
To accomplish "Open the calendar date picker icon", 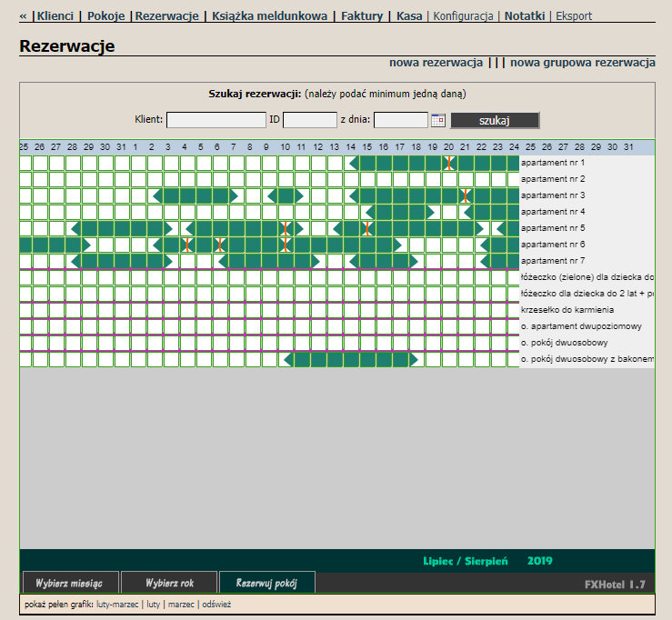I will pyautogui.click(x=438, y=120).
